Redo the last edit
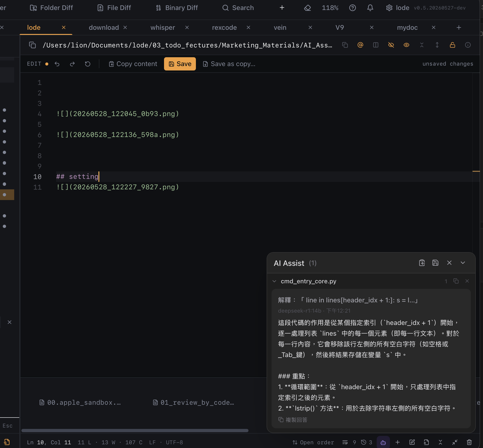 [72, 64]
